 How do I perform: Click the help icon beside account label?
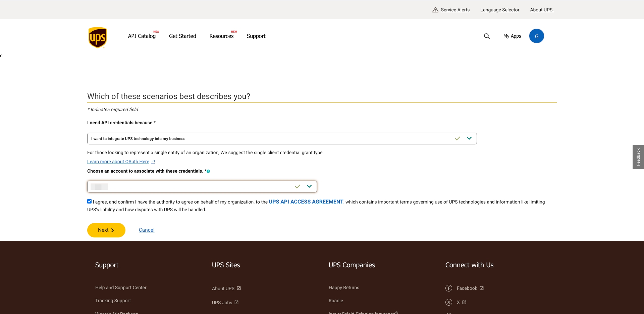click(x=208, y=171)
